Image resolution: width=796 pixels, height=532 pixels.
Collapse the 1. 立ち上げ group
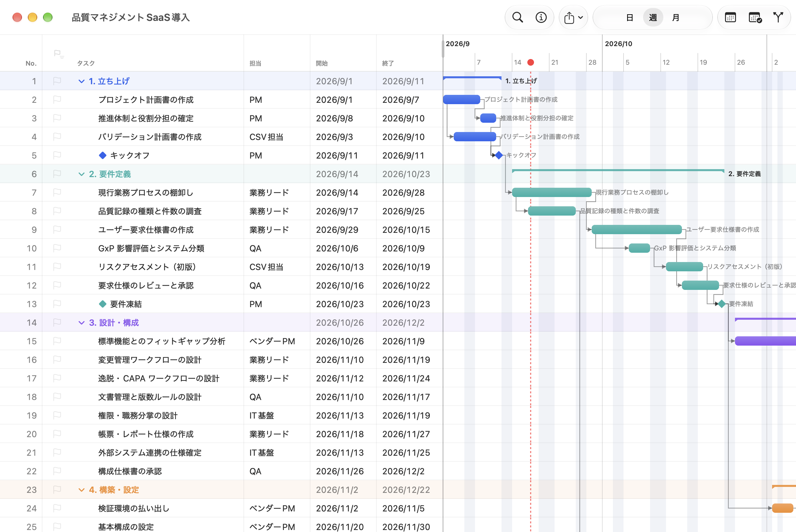[82, 81]
